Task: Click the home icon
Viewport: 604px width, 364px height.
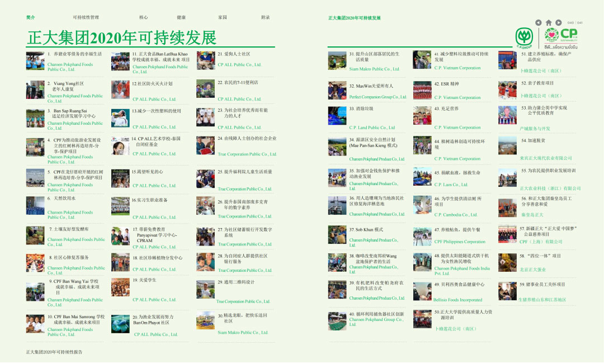Action: 549,22
